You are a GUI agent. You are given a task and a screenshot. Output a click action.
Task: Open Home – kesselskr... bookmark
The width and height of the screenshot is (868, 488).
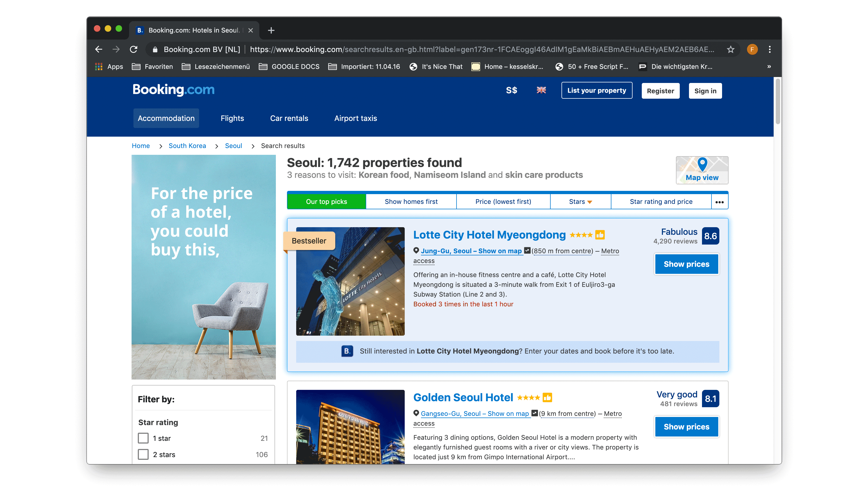pos(508,67)
